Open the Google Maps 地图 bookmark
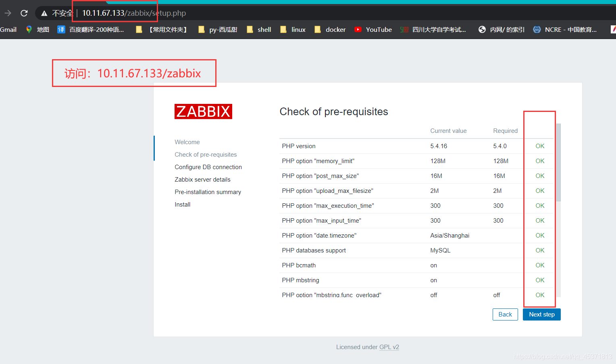 [x=37, y=29]
